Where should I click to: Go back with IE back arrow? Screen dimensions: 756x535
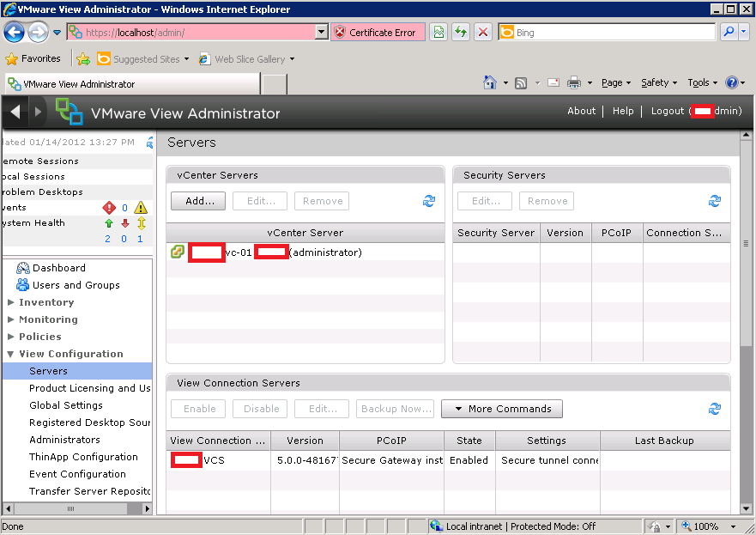pos(14,33)
